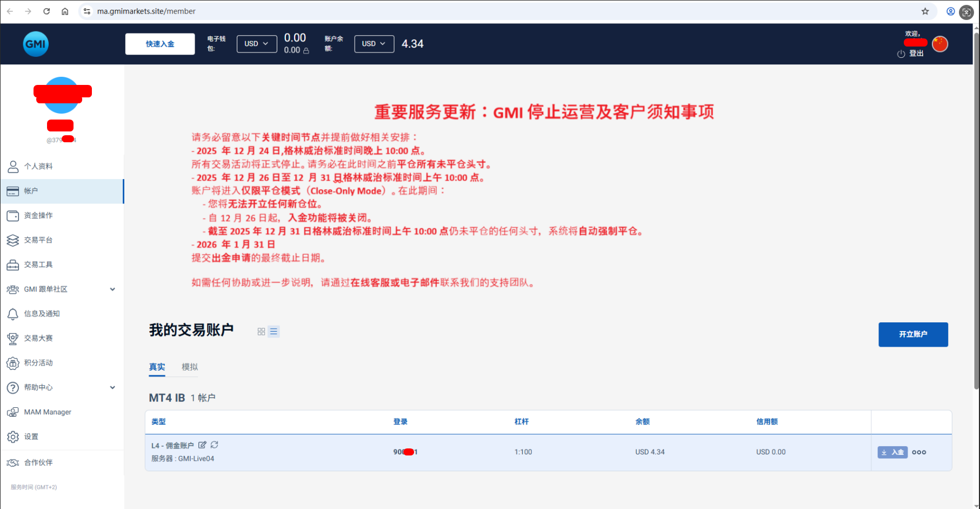This screenshot has width=980, height=509.
Task: Click the edit pencil beside L4 佣金账户
Action: coord(202,445)
